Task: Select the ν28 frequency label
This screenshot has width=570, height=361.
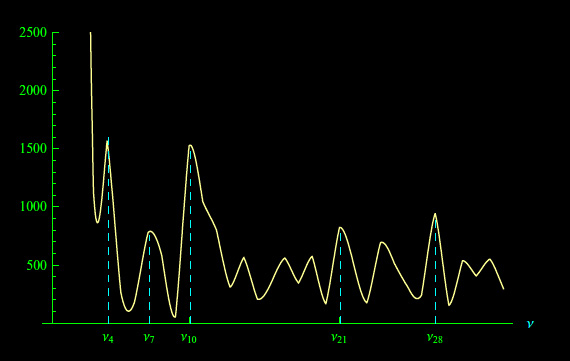Action: (435, 338)
